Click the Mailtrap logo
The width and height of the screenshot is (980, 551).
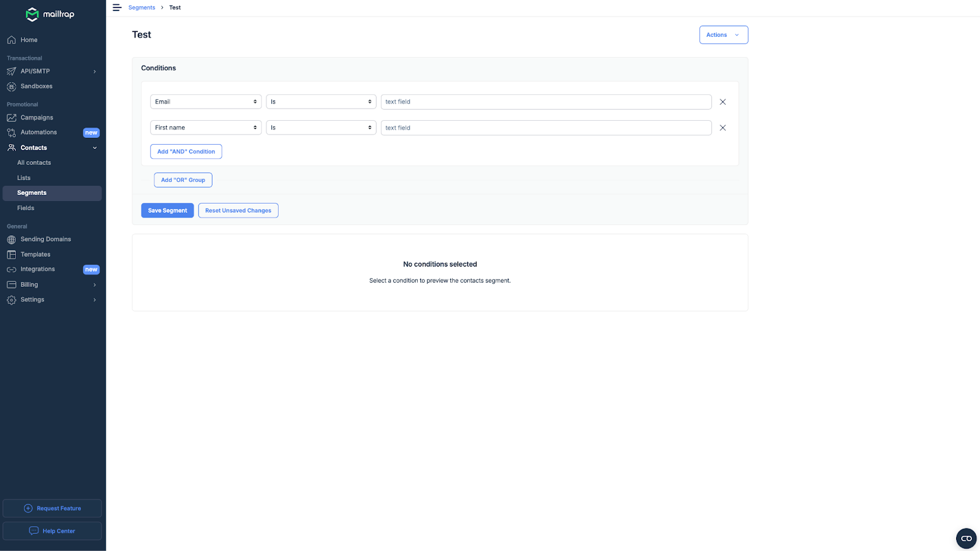coord(50,14)
